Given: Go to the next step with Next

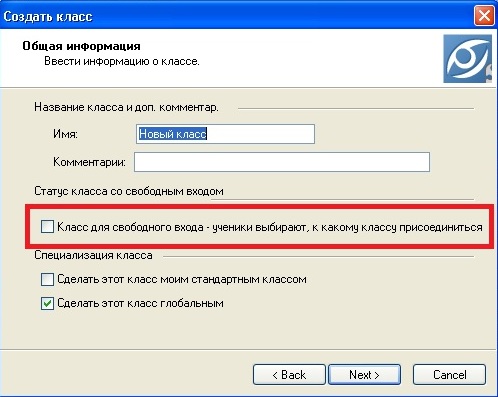Looking at the screenshot, I should tap(364, 375).
